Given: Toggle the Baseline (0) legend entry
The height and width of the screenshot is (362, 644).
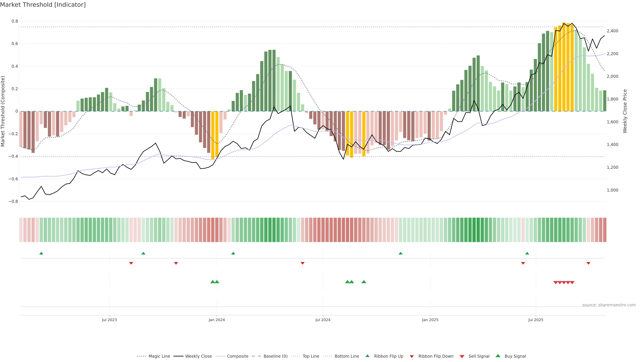Looking at the screenshot, I should tap(275, 356).
